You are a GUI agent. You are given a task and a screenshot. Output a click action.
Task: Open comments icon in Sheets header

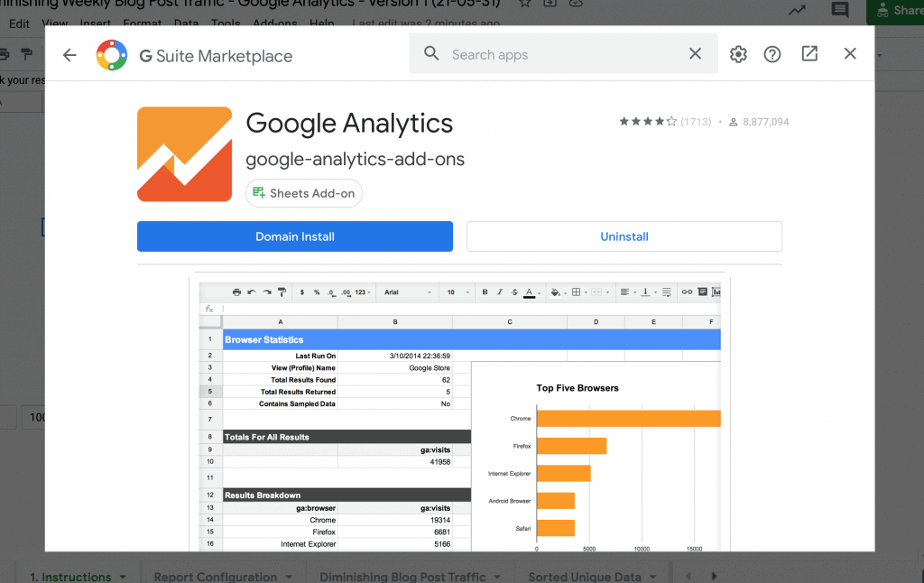click(x=840, y=10)
